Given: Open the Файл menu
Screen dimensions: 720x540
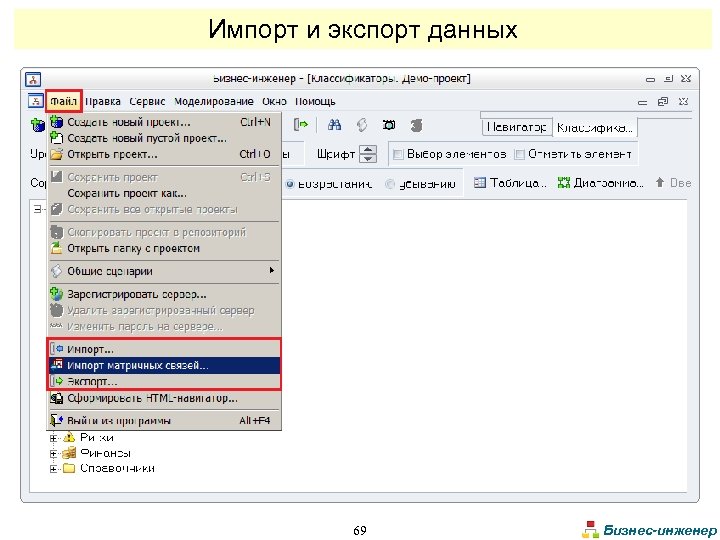Looking at the screenshot, I should [63, 101].
